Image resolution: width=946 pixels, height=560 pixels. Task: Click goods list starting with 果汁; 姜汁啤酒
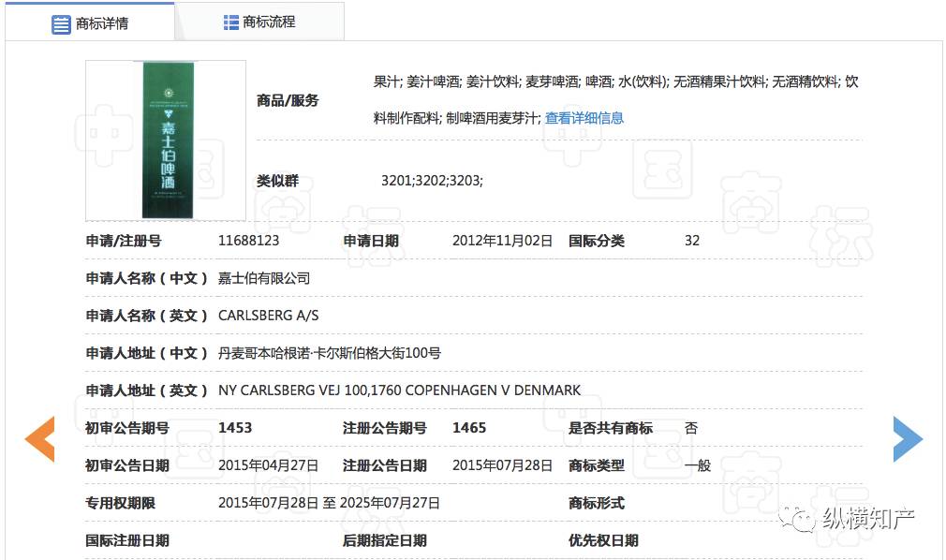click(615, 99)
